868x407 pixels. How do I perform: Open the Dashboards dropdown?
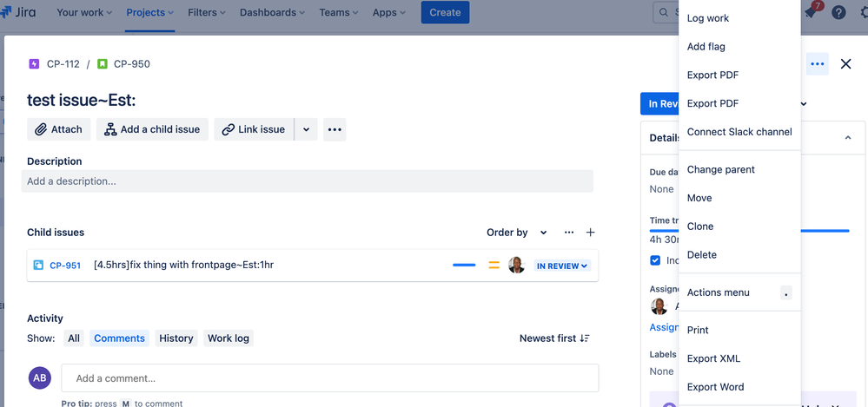pyautogui.click(x=274, y=12)
